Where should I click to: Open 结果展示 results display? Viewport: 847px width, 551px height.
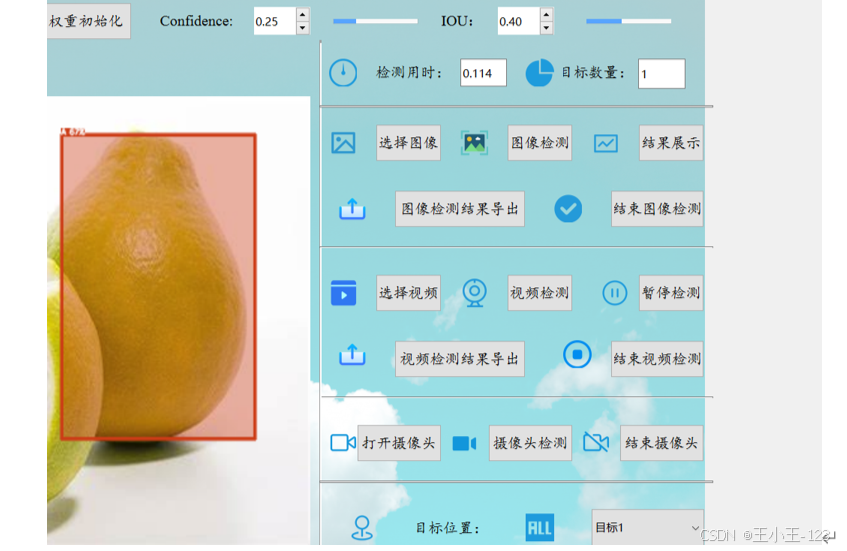[x=671, y=143]
